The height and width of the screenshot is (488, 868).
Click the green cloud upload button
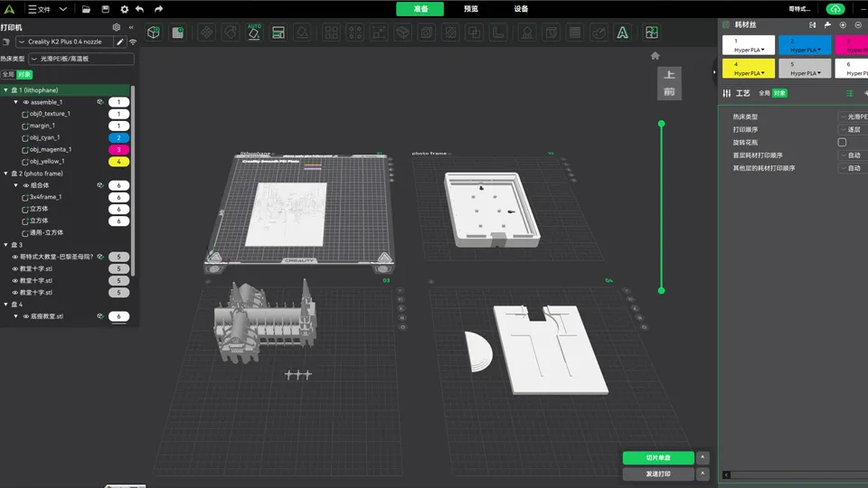pos(835,9)
